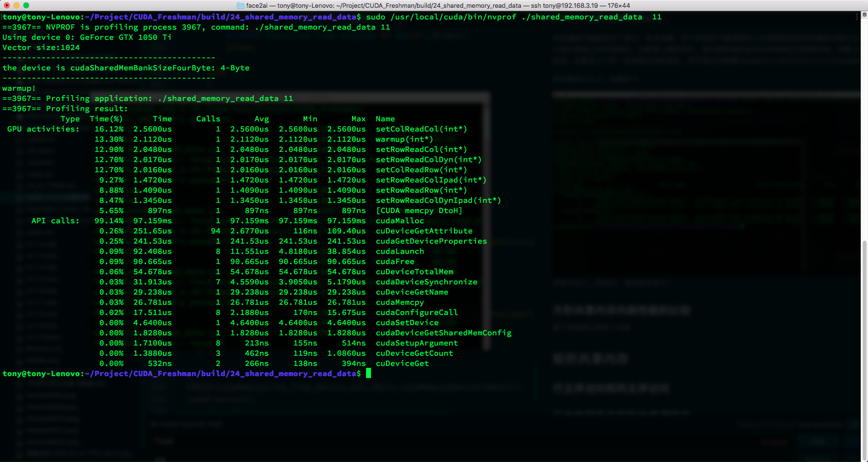Screen dimensions: 868x462
Task: Click the '==3967== Profiling result:' line
Action: tap(65, 109)
